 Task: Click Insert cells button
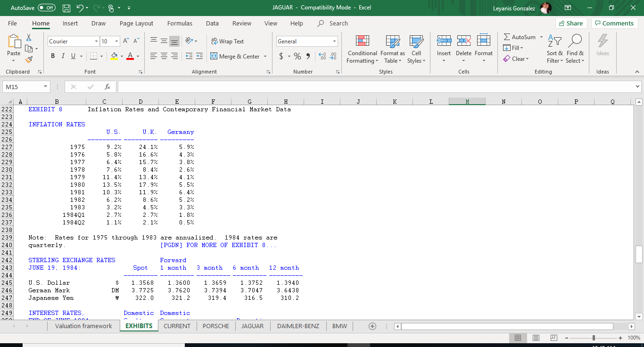tap(444, 49)
